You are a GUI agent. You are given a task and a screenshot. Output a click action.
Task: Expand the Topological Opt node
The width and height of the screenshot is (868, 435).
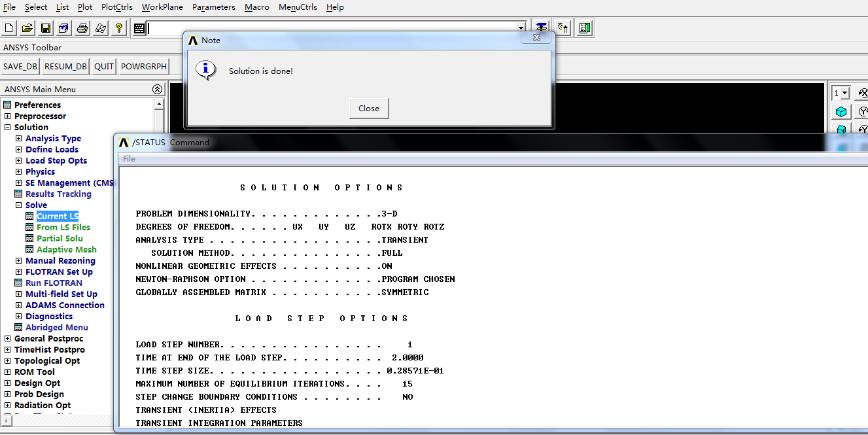coord(7,360)
